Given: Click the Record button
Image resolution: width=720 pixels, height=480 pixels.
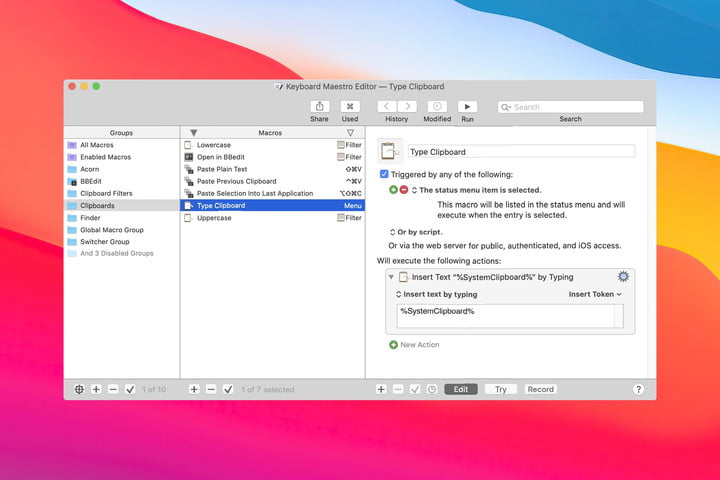Looking at the screenshot, I should coord(540,389).
